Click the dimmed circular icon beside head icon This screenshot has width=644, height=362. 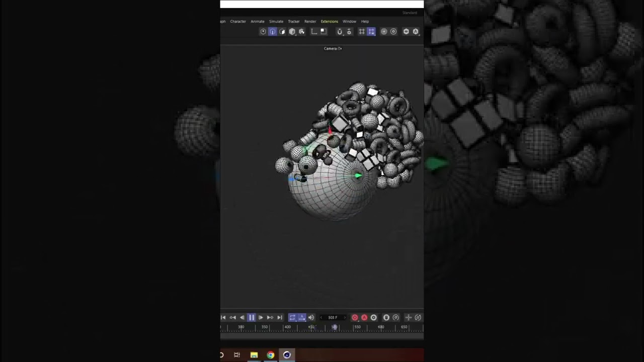(x=396, y=318)
